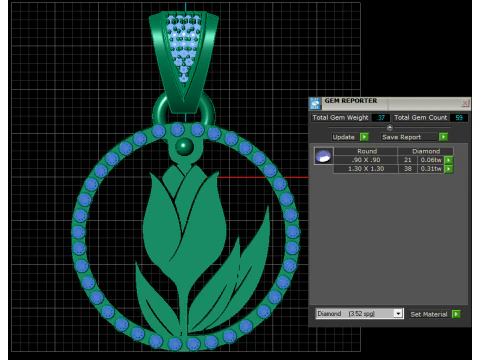Click the gem count cell 21

(x=408, y=160)
